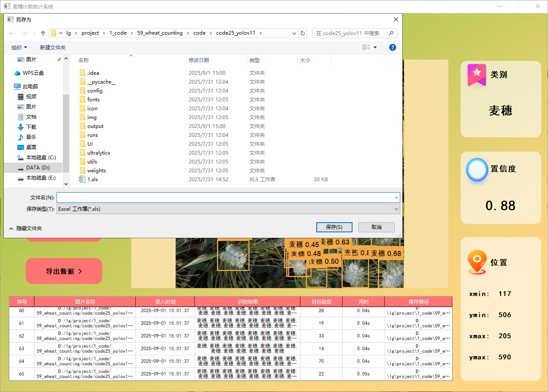
Task: Click 新建文件夹 button
Action: click(x=53, y=47)
